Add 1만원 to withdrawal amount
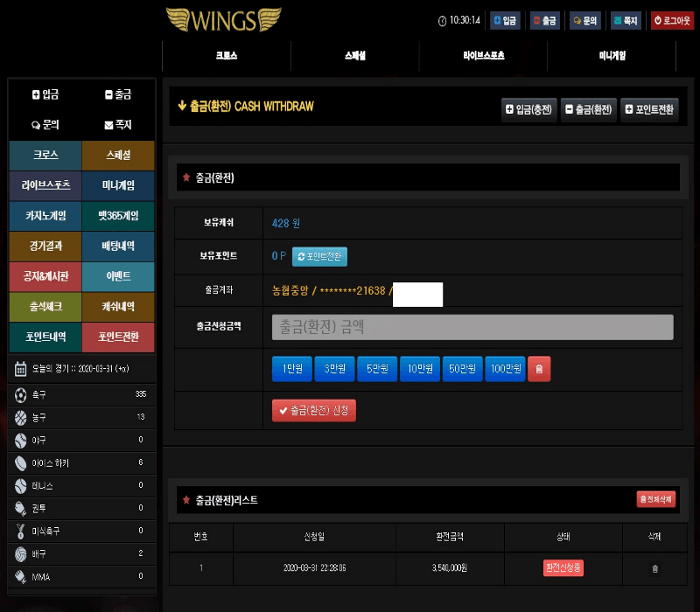 (x=292, y=369)
